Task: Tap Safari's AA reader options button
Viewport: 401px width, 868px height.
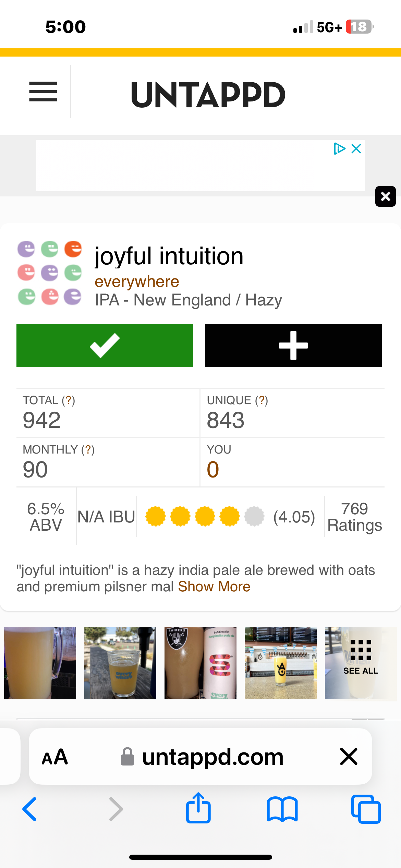Action: click(x=55, y=757)
